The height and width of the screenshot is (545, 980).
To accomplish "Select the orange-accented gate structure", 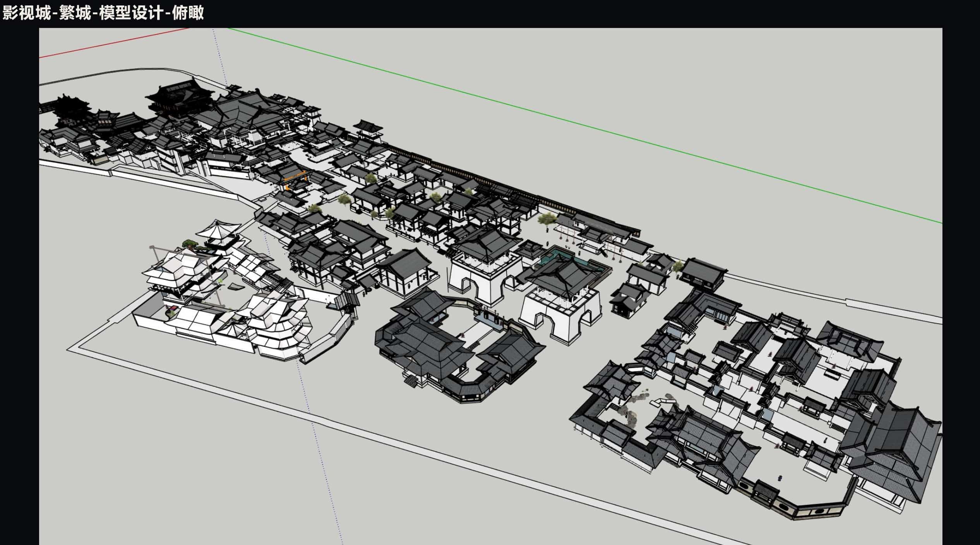I will pyautogui.click(x=295, y=179).
